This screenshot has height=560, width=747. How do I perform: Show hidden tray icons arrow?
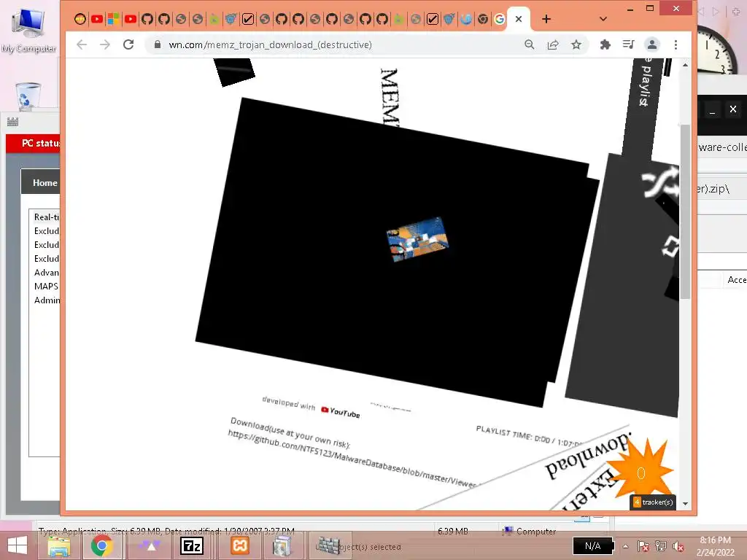click(x=625, y=546)
